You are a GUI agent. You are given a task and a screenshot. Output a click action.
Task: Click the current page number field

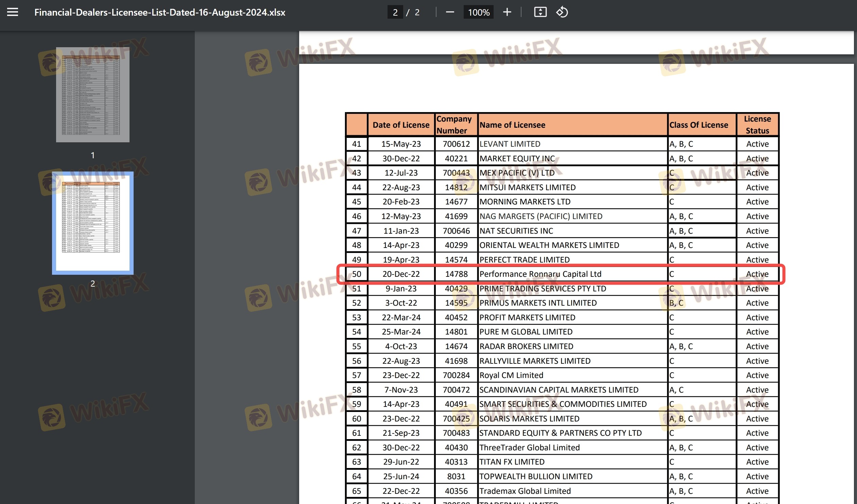point(395,13)
